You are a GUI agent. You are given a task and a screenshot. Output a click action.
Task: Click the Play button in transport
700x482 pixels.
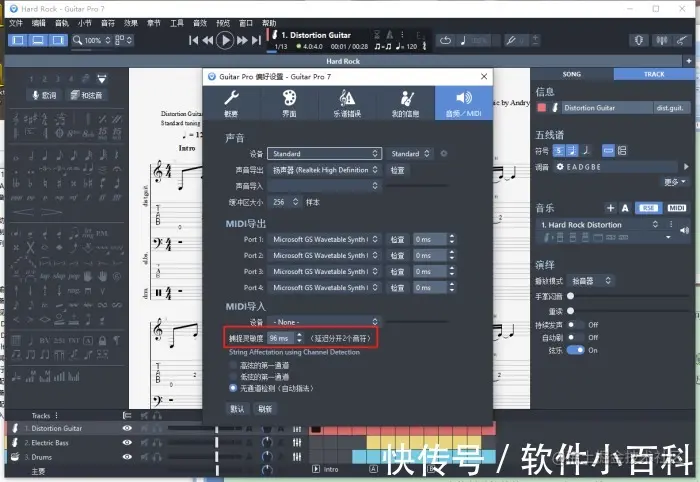click(225, 41)
